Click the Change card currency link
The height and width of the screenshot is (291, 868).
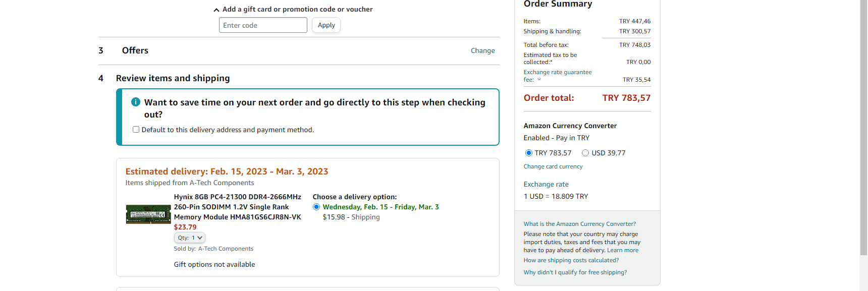[553, 166]
